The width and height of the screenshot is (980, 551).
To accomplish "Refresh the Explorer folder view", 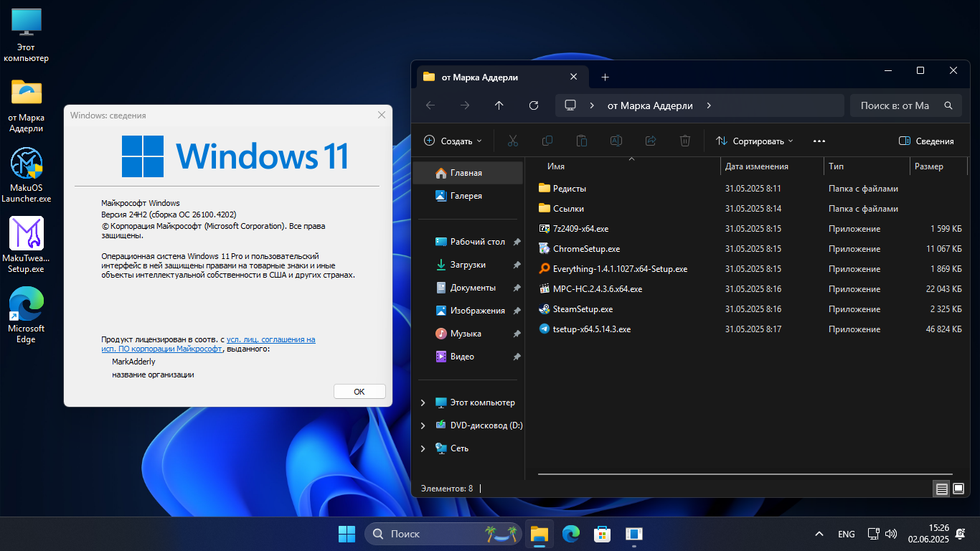I will 534,105.
